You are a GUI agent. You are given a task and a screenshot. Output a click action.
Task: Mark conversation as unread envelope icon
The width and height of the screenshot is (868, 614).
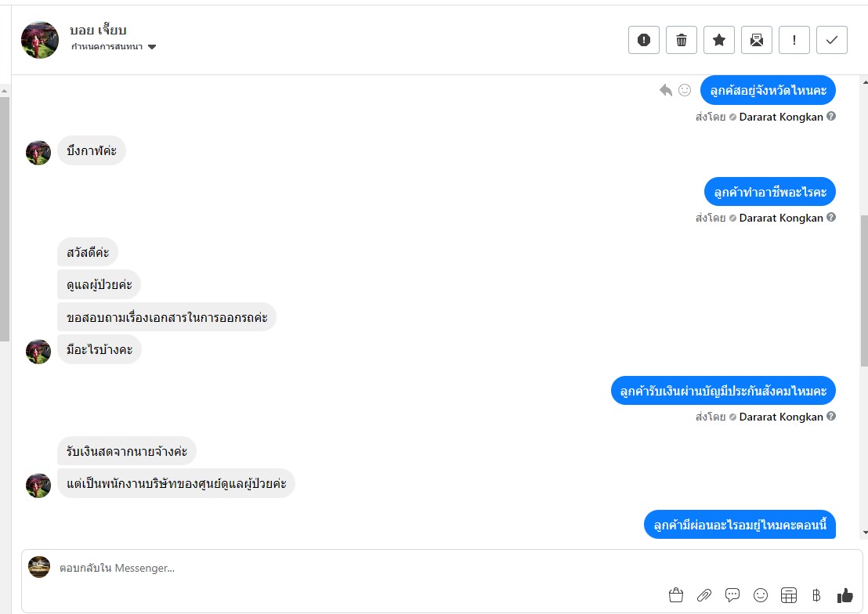point(757,40)
